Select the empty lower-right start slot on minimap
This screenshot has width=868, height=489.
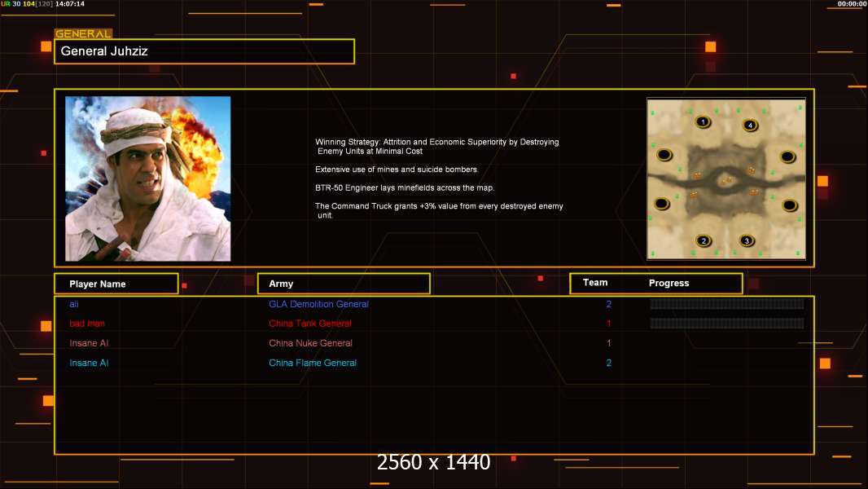(x=789, y=206)
